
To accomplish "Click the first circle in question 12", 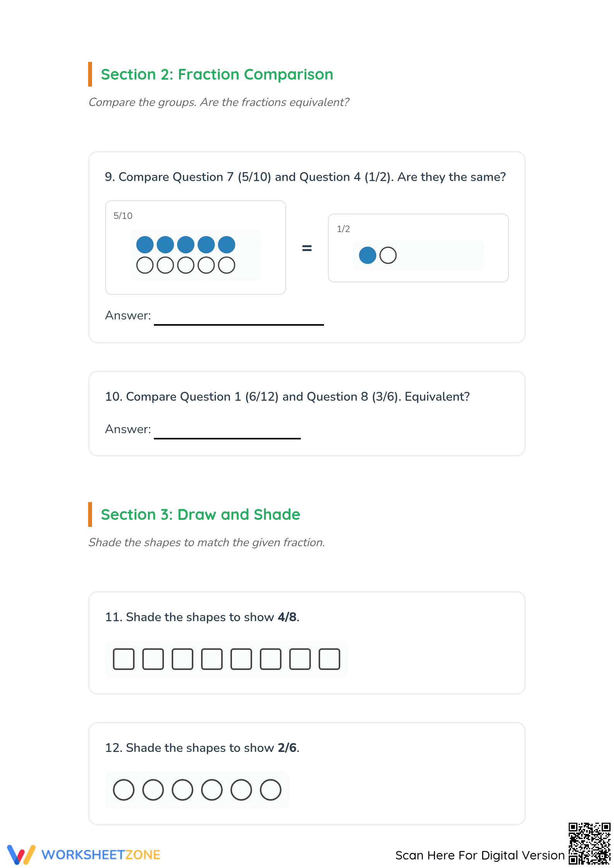I will pyautogui.click(x=124, y=790).
